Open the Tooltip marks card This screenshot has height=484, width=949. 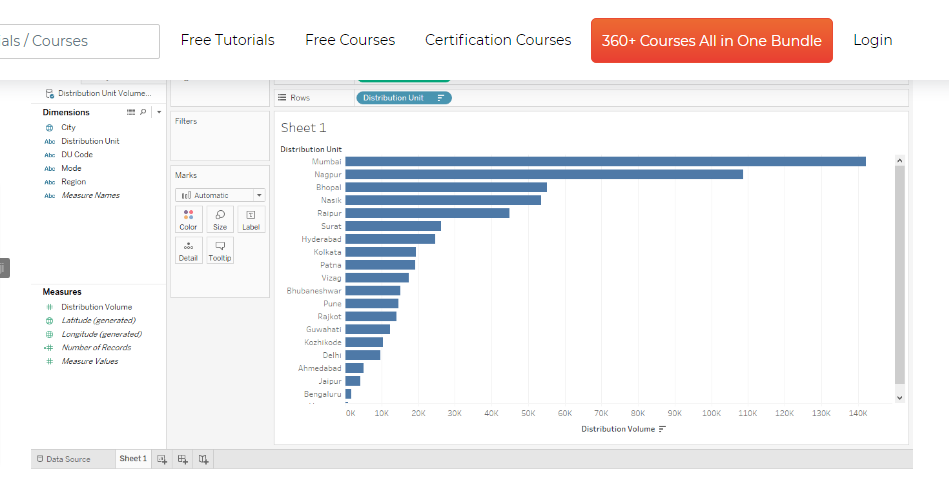tap(220, 250)
